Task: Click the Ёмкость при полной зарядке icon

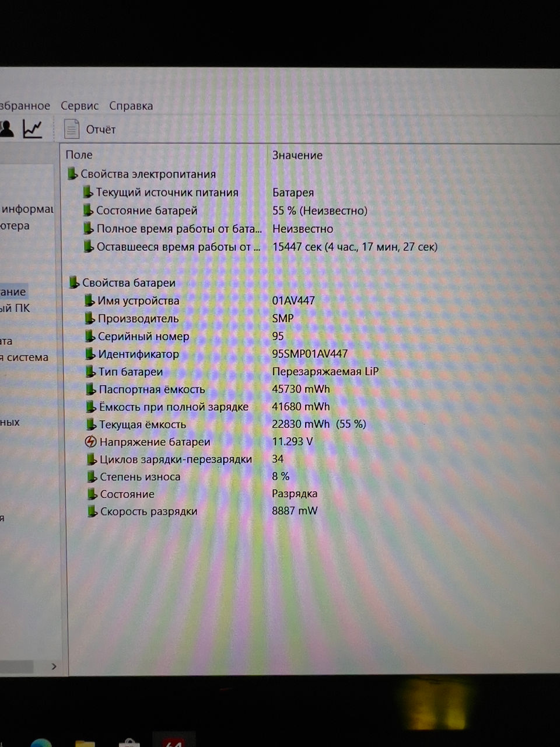Action: [90, 406]
